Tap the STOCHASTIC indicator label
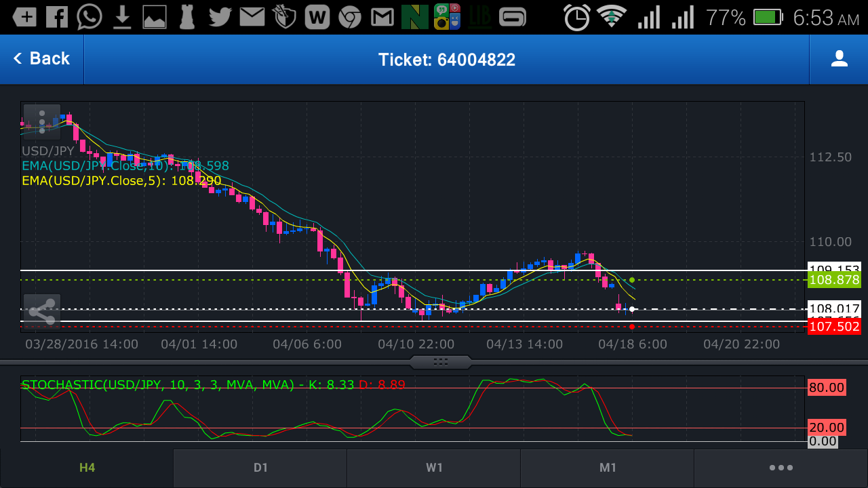This screenshot has width=868, height=488. coord(213,385)
